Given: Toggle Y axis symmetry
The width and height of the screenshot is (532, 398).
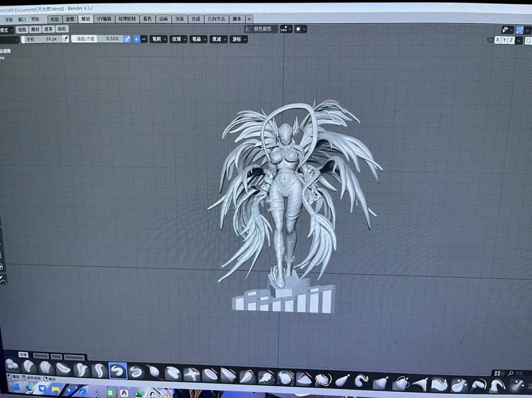Looking at the screenshot, I should (x=504, y=40).
